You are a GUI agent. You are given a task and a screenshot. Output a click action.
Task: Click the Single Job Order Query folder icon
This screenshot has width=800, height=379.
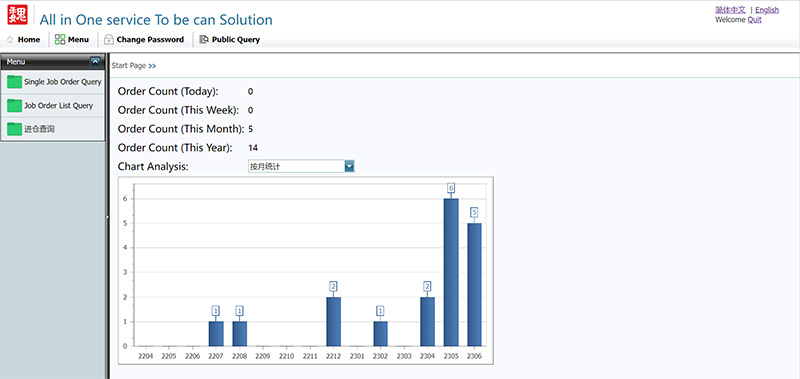pyautogui.click(x=15, y=82)
